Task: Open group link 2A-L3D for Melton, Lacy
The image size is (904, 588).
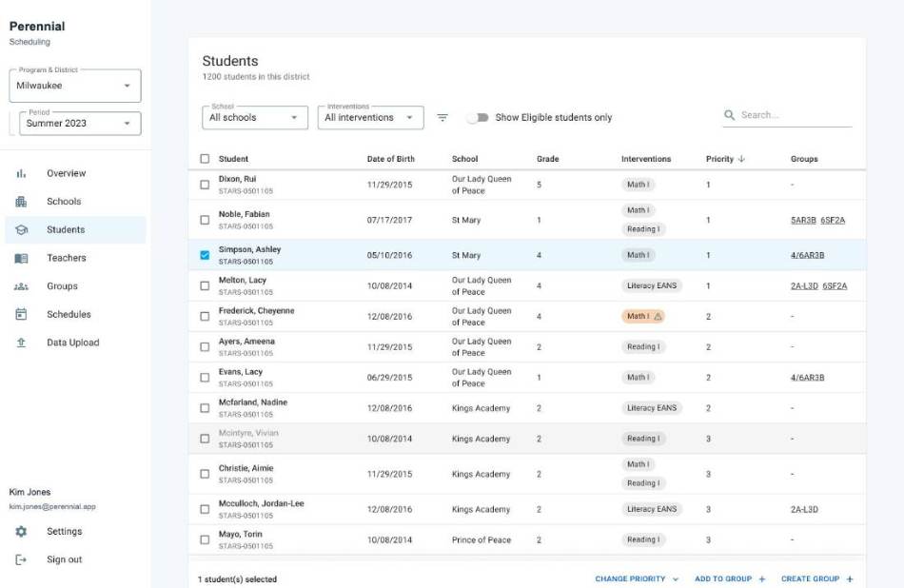Action: coord(804,286)
